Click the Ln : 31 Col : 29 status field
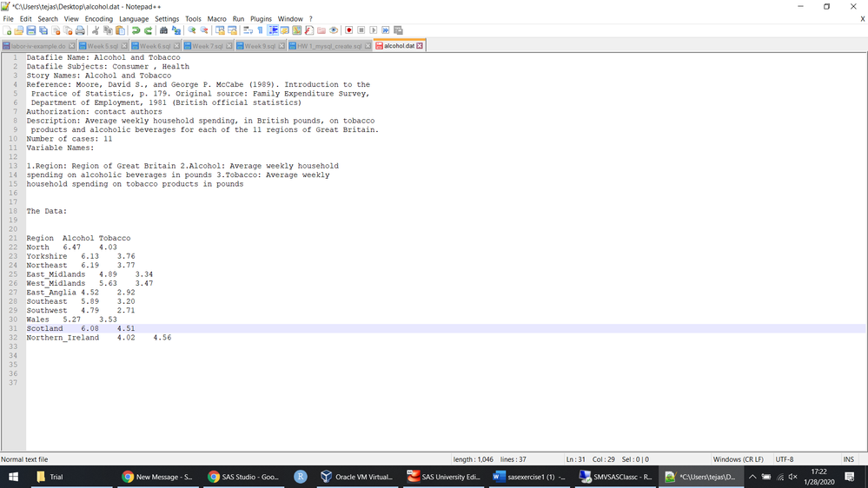The image size is (868, 488). click(607, 459)
